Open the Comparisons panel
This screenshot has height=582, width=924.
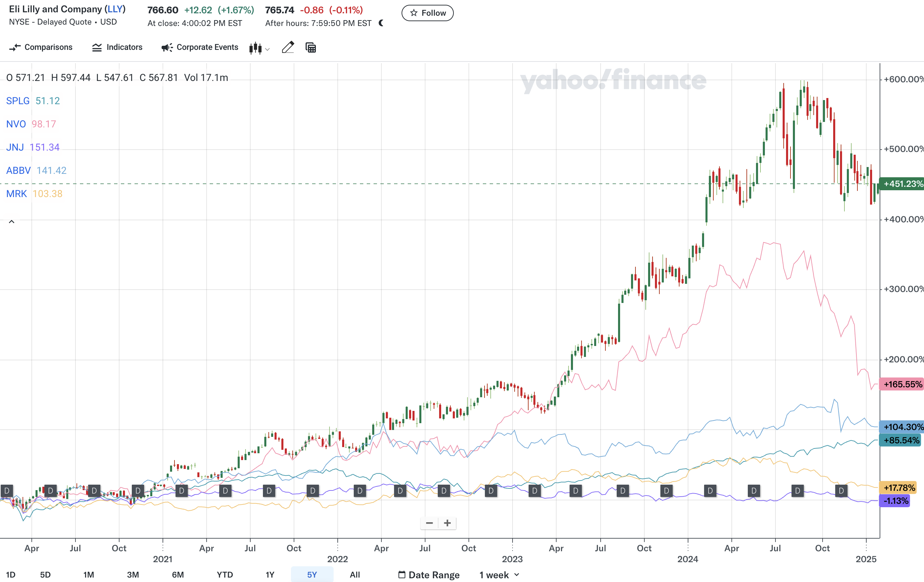40,47
